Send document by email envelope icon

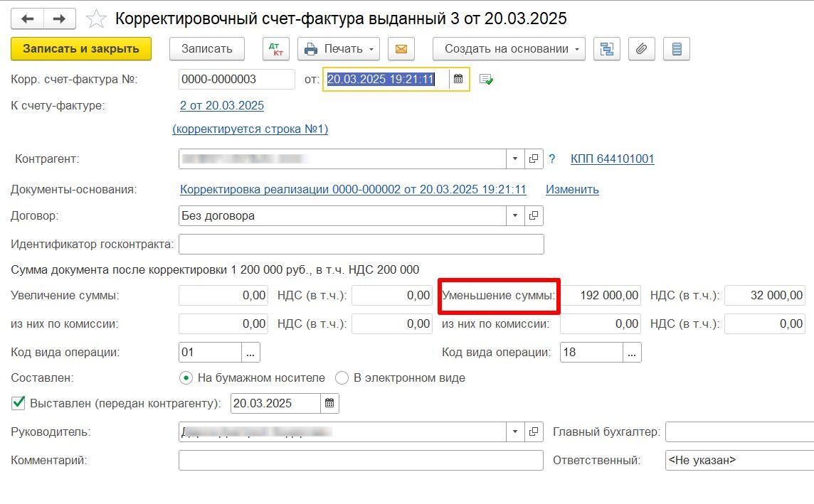[x=401, y=49]
